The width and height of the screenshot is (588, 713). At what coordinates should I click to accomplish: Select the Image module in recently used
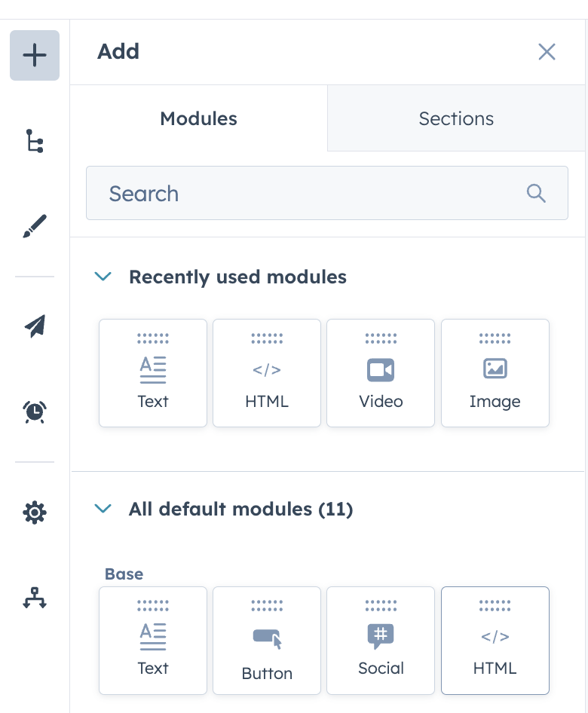point(495,373)
